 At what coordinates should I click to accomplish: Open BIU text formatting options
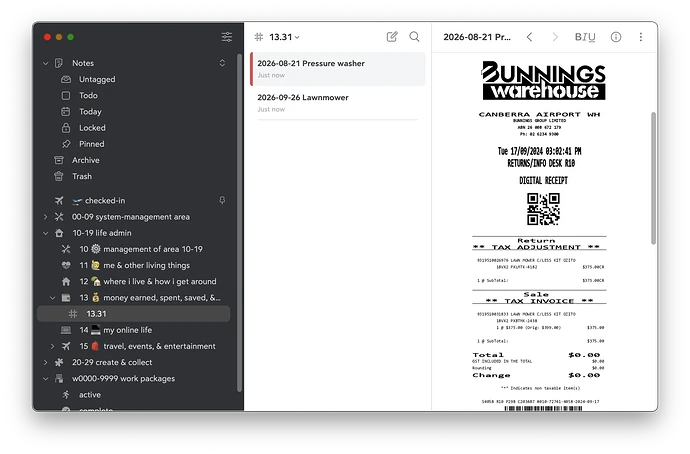click(x=585, y=37)
